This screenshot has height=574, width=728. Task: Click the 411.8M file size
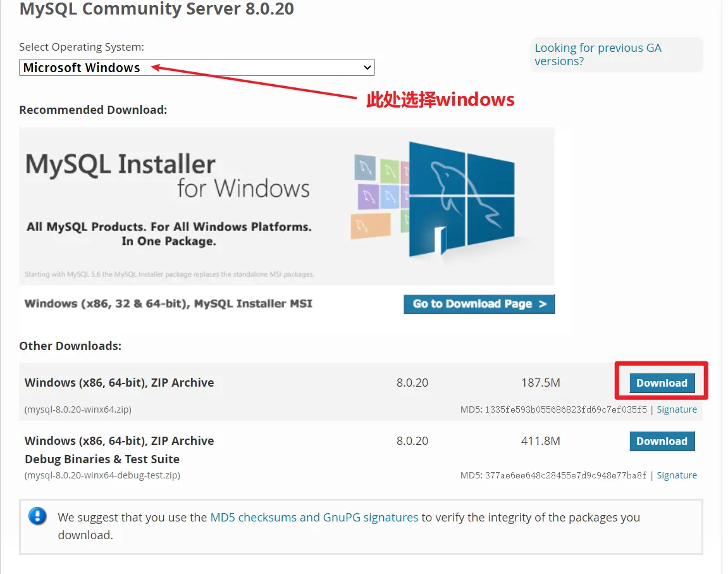[x=540, y=440]
